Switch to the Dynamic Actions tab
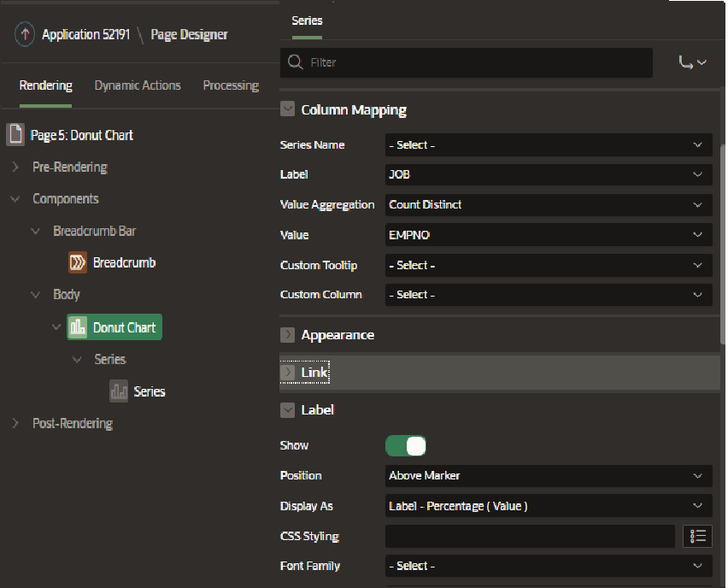 pyautogui.click(x=138, y=85)
